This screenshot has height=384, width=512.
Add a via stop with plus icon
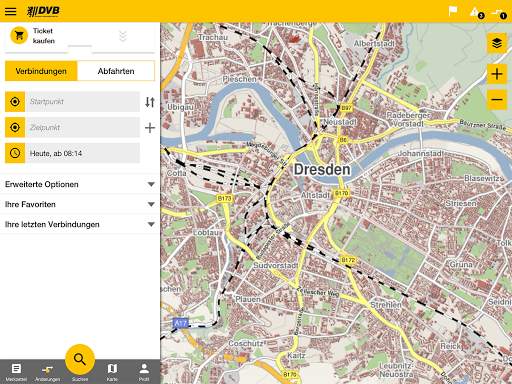coord(150,128)
